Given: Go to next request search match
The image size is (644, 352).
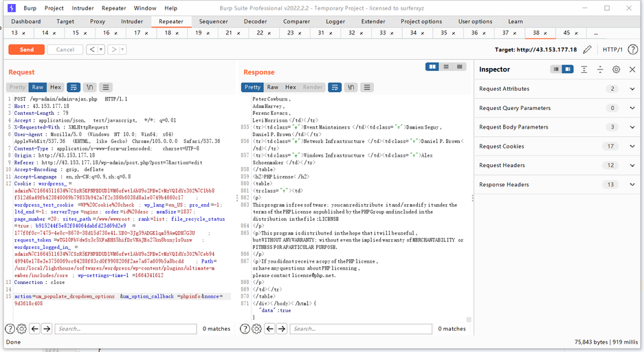Looking at the screenshot, I should [x=47, y=329].
